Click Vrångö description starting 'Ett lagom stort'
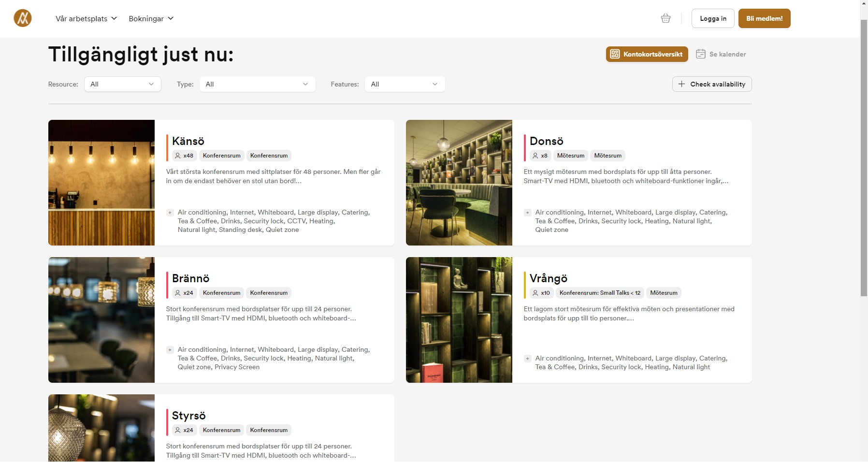The image size is (868, 462). [629, 314]
